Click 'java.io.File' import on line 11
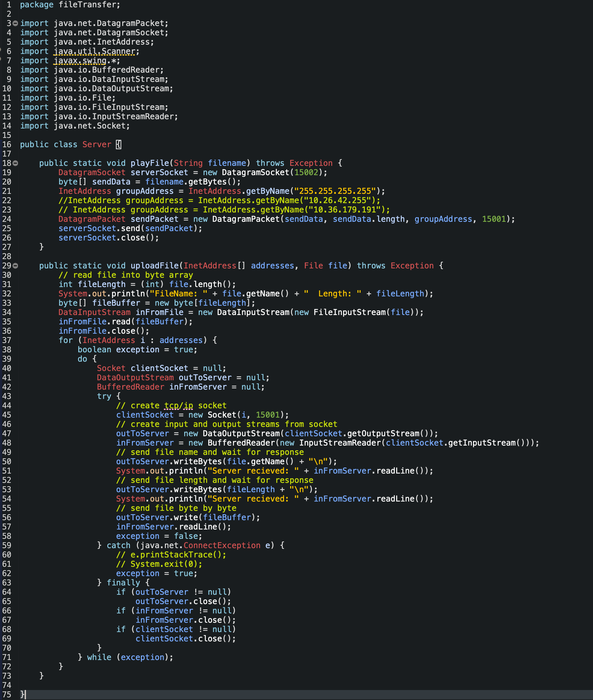 [x=82, y=98]
